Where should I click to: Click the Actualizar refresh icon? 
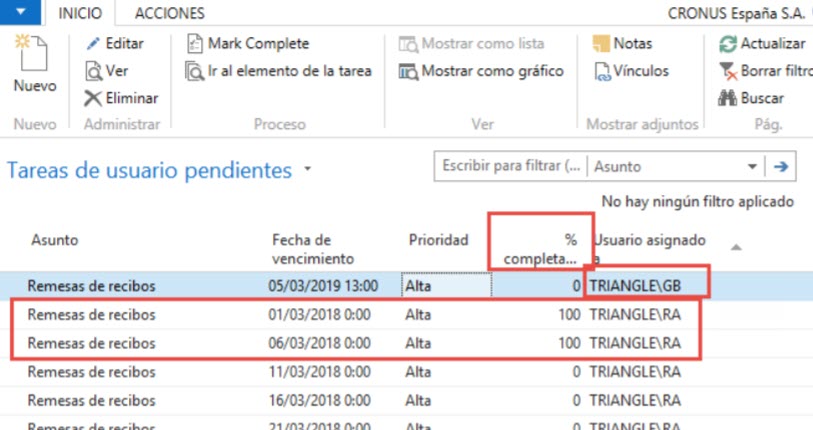point(728,44)
